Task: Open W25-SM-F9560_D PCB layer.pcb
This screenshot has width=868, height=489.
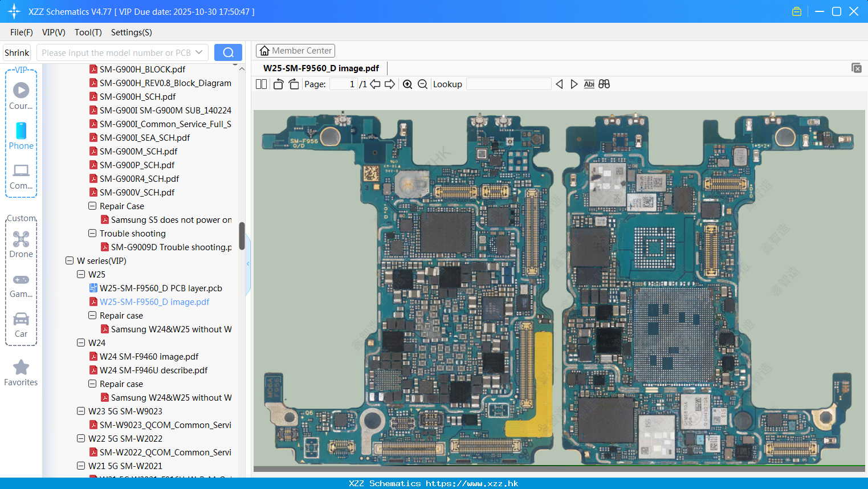Action: (x=161, y=288)
